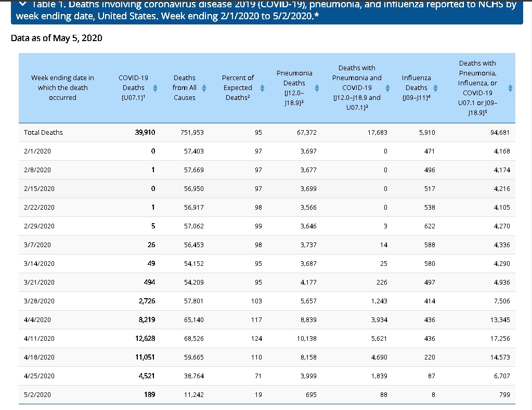Screen dimensions: 532x410
Task: Select the 4/11/2020 week row date
Action: [39, 339]
